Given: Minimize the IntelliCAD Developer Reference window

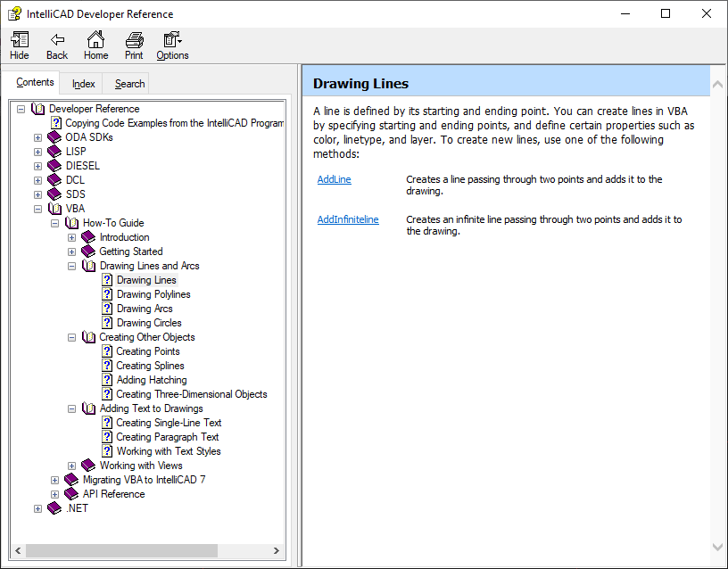Looking at the screenshot, I should point(625,13).
